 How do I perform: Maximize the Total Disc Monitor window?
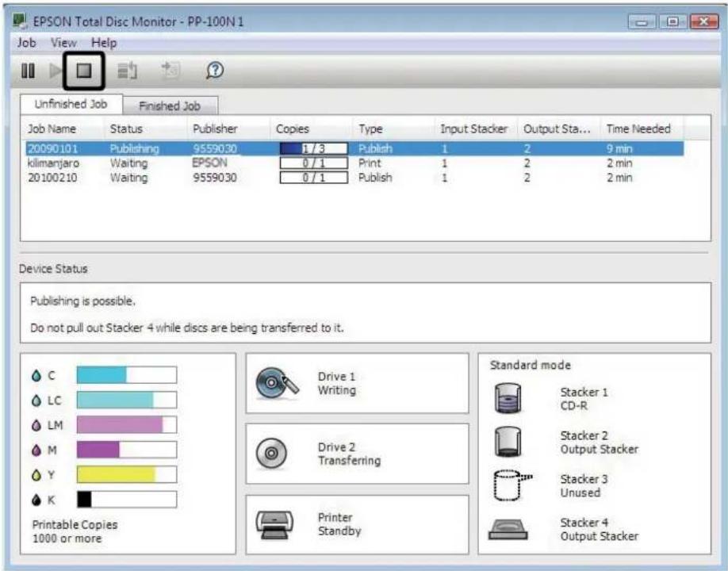[672, 22]
